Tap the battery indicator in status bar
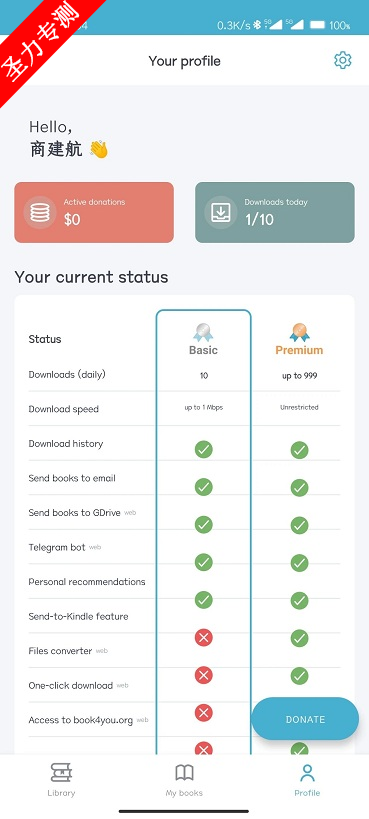369x819 pixels. click(x=317, y=25)
